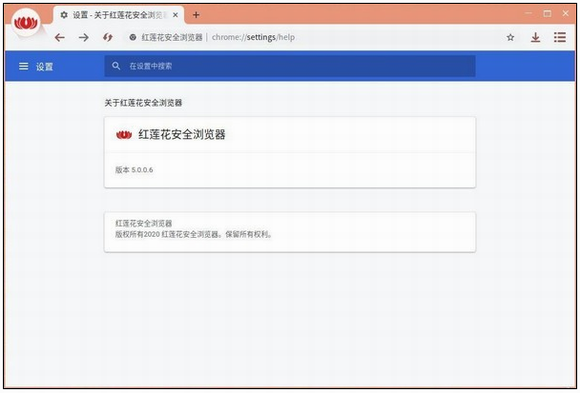Click the gear icon on the settings tab
580x393 pixels.
click(x=64, y=15)
